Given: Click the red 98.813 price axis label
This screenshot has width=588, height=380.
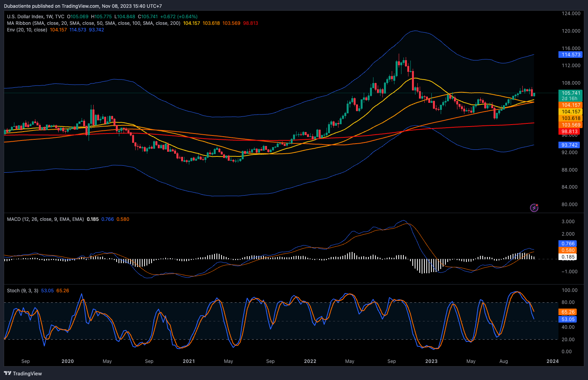Looking at the screenshot, I should click(x=569, y=132).
